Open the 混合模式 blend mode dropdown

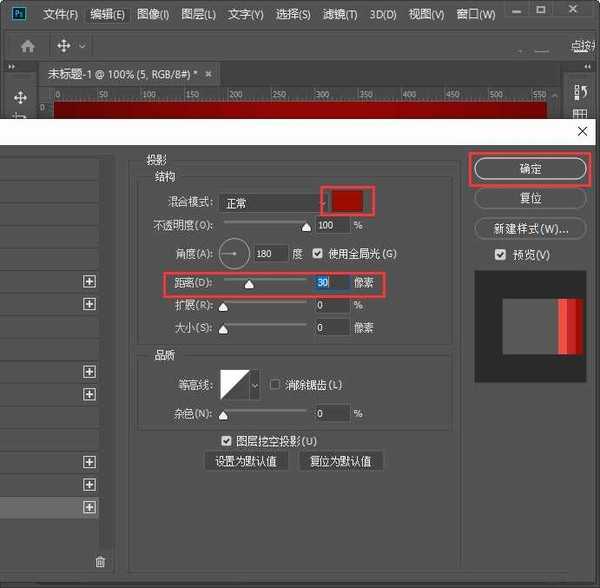tap(270, 203)
